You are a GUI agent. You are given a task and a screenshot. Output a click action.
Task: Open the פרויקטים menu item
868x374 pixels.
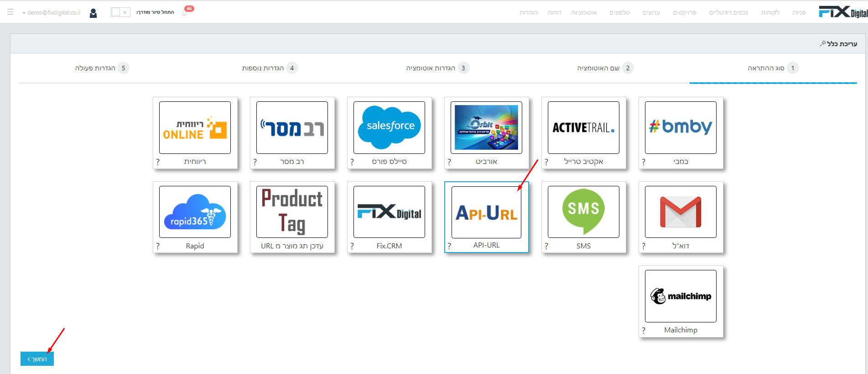click(x=685, y=12)
